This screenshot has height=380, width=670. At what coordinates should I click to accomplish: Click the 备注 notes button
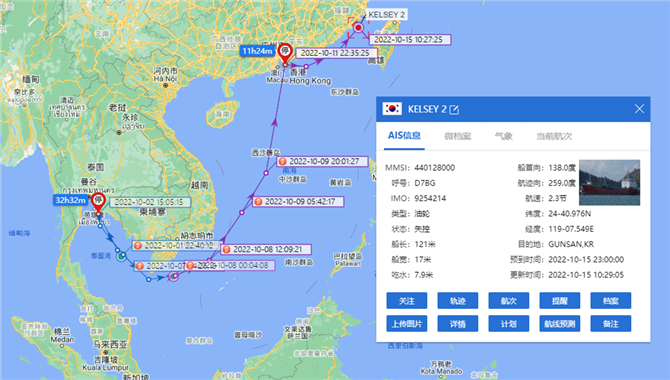point(611,324)
